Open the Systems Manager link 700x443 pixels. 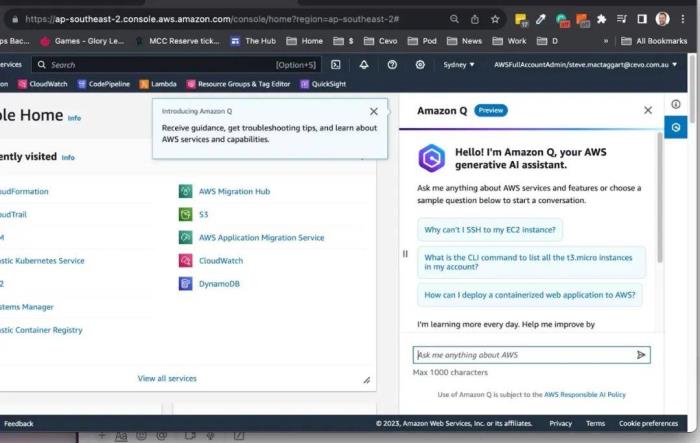(27, 307)
